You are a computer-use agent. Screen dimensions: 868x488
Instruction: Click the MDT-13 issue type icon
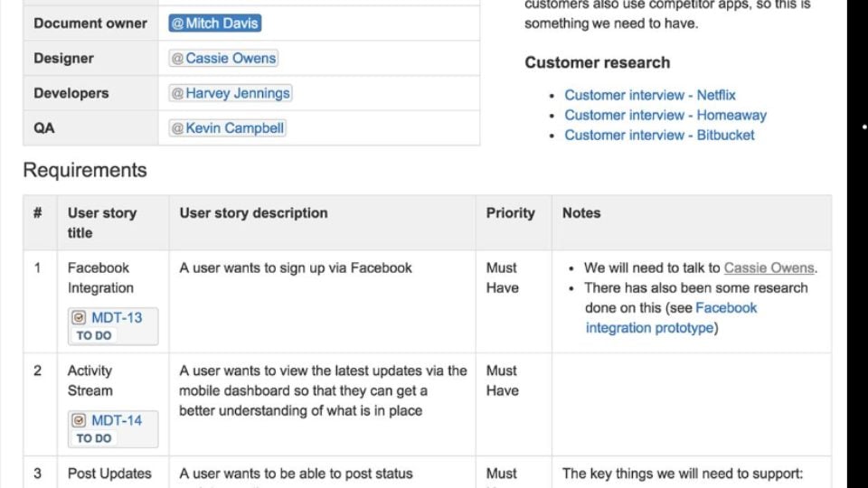(79, 317)
